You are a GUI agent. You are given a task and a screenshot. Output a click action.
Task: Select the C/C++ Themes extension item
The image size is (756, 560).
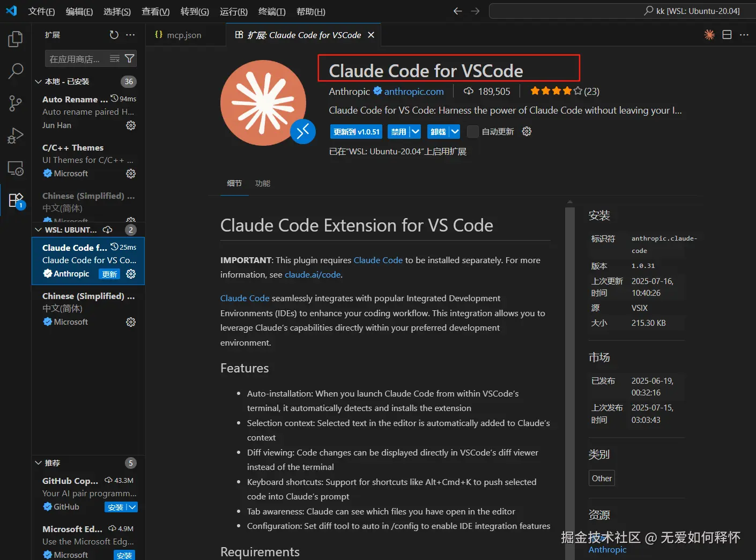[x=88, y=160]
